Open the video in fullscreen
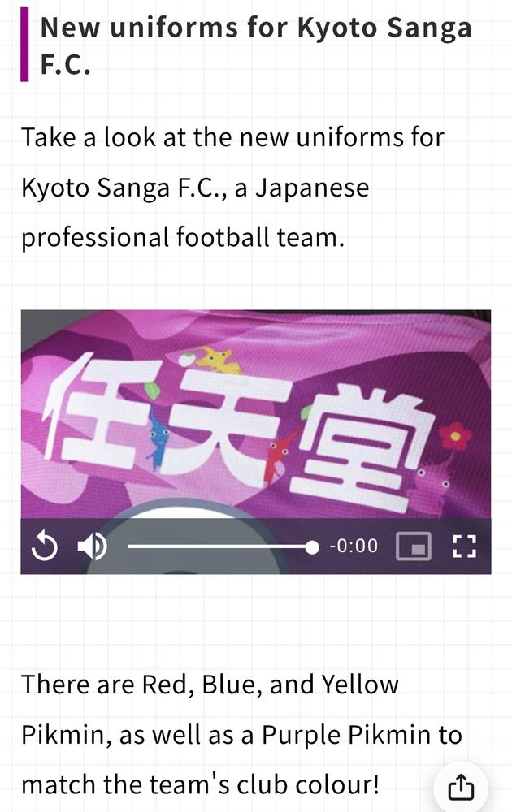The height and width of the screenshot is (812, 512). [464, 546]
